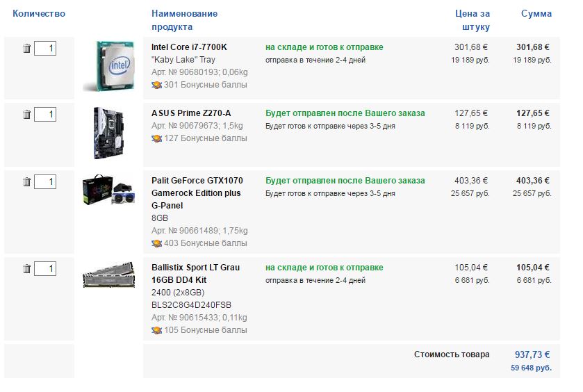583x392 pixels.
Task: Click bonus points icon next to 105 points
Action: 156,330
